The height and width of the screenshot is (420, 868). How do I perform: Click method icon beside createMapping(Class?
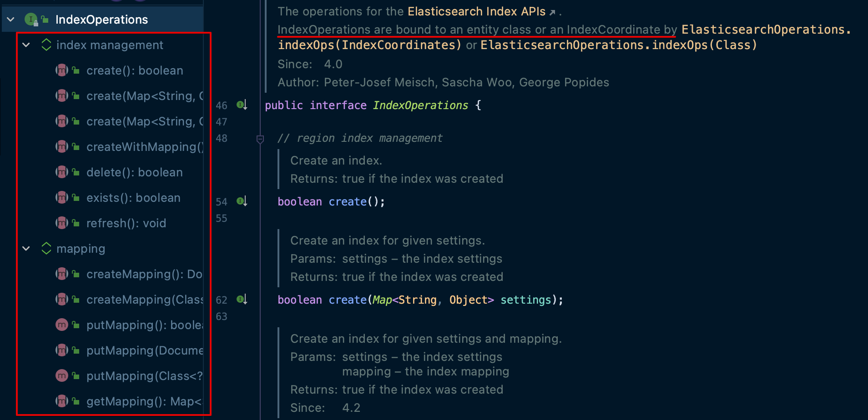pos(62,300)
